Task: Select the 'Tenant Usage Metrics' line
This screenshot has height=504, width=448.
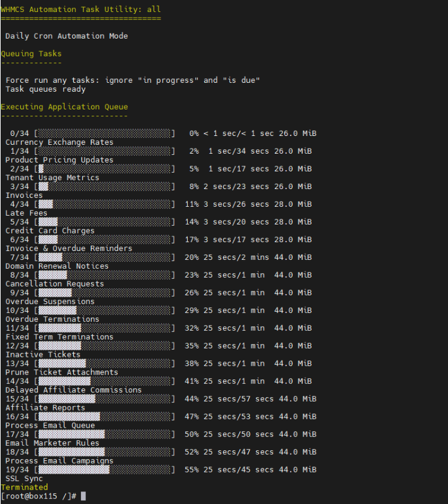Action: (x=52, y=178)
